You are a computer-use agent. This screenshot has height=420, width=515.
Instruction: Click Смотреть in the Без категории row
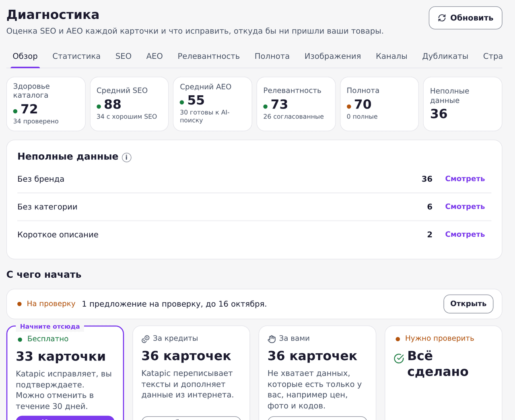click(465, 207)
